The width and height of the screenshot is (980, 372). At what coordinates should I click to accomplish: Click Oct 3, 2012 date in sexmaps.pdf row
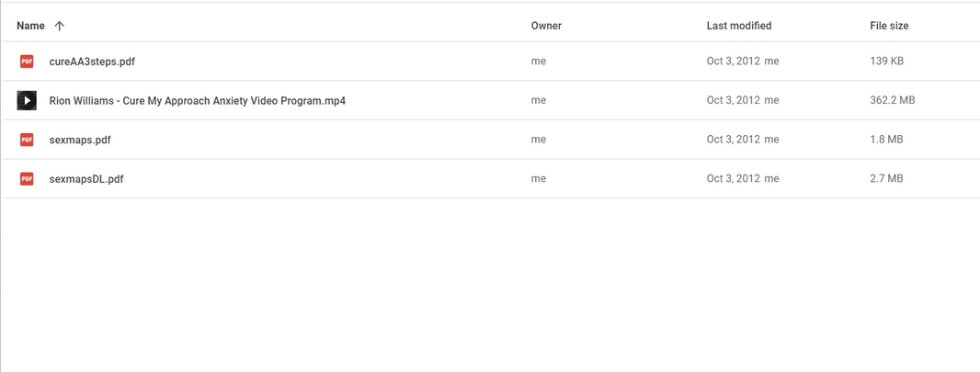[x=733, y=140]
